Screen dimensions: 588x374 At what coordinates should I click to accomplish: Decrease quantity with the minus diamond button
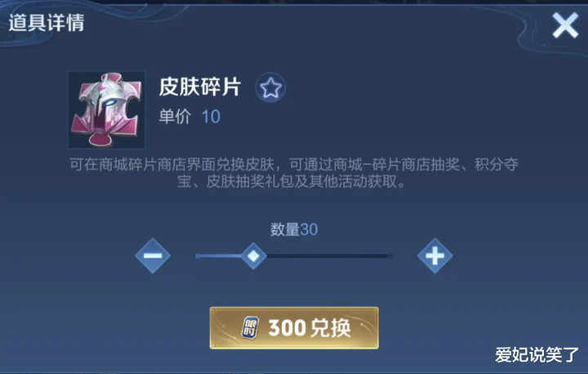coord(153,256)
